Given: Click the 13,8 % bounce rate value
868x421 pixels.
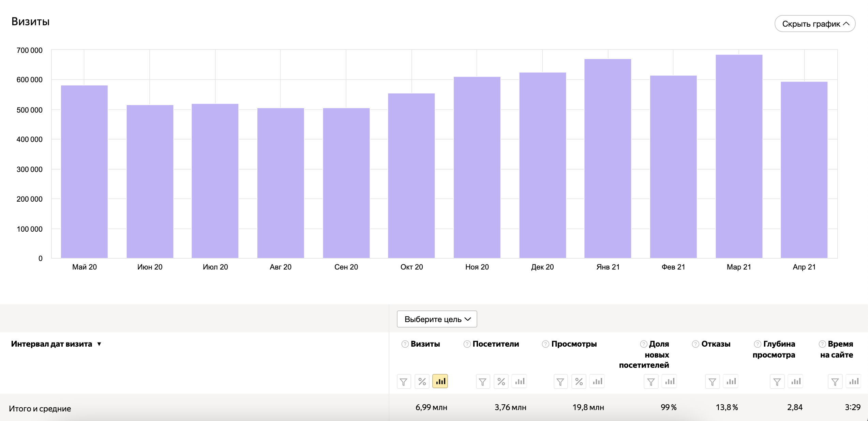Looking at the screenshot, I should [x=727, y=407].
